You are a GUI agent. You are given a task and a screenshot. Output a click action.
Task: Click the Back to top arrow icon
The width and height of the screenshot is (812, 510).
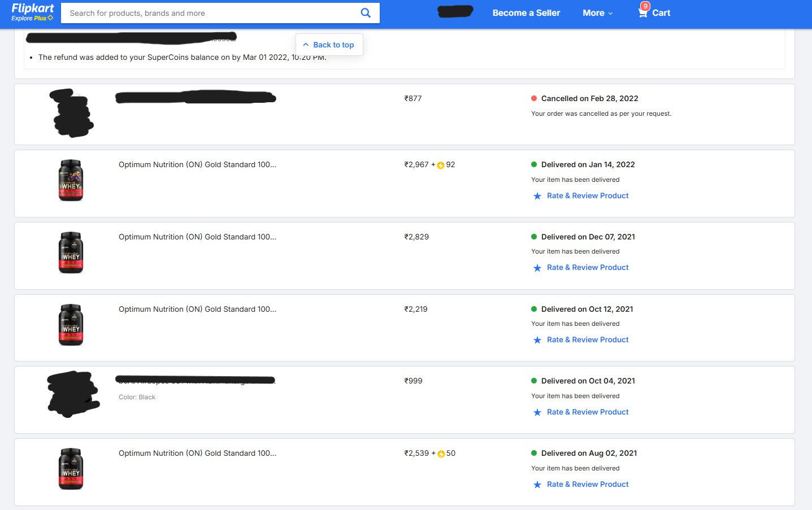click(x=306, y=45)
